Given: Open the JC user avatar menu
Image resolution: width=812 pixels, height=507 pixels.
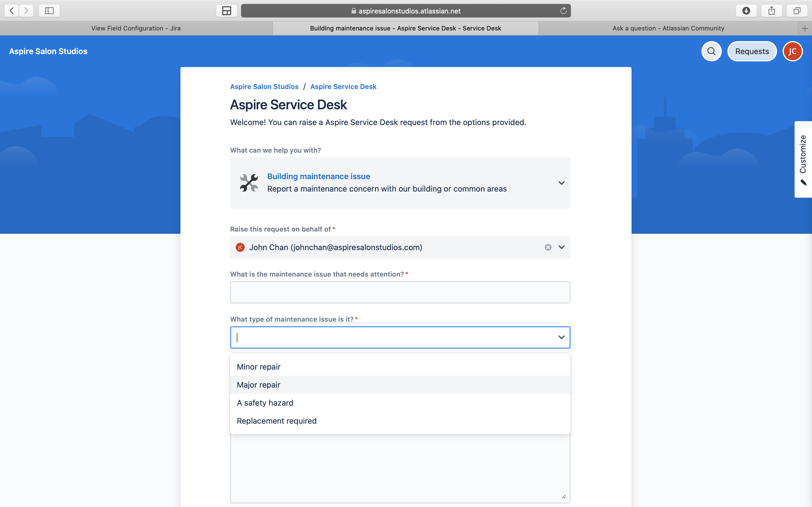Looking at the screenshot, I should click(792, 51).
